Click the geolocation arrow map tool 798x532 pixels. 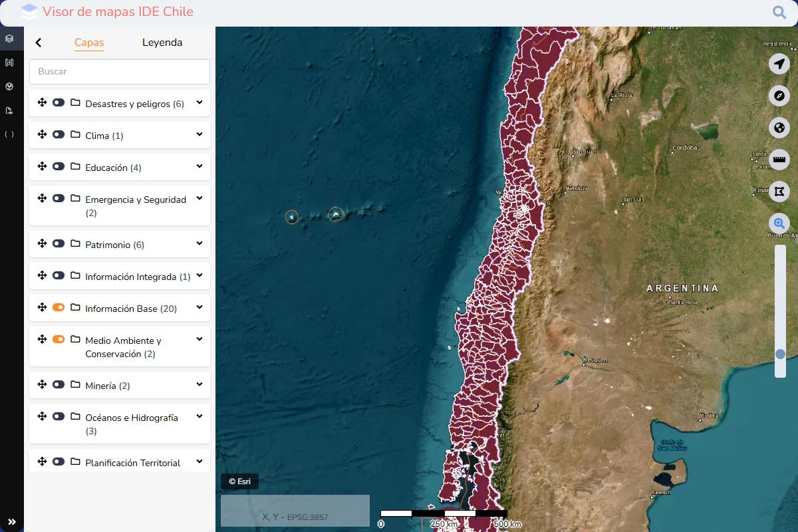(x=779, y=64)
